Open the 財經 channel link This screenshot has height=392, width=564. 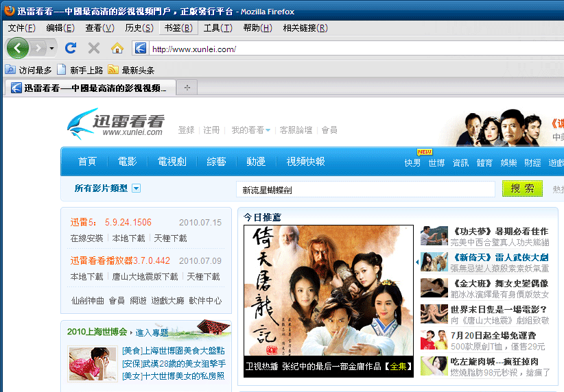(x=532, y=163)
